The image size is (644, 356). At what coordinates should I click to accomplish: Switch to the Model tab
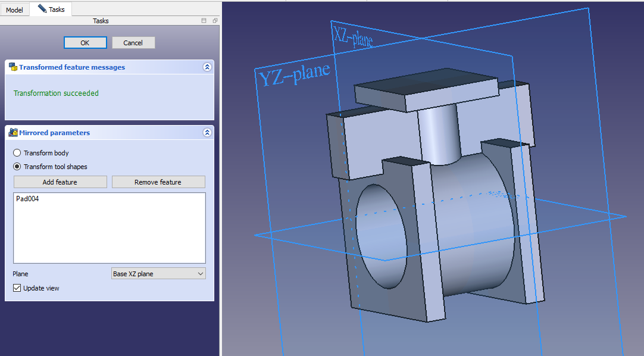[14, 10]
